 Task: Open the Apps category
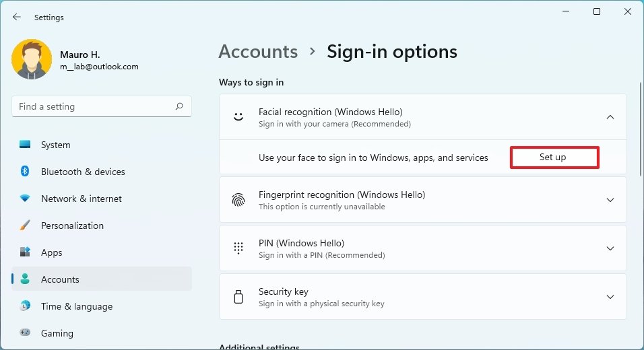click(x=102, y=252)
